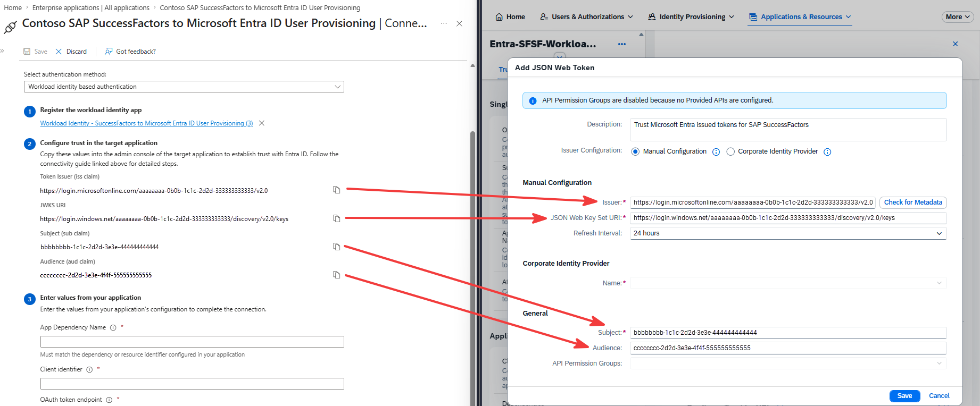Open Contoso SAP SuccessFactors breadcrumb link
Image resolution: width=980 pixels, height=406 pixels.
[x=260, y=8]
